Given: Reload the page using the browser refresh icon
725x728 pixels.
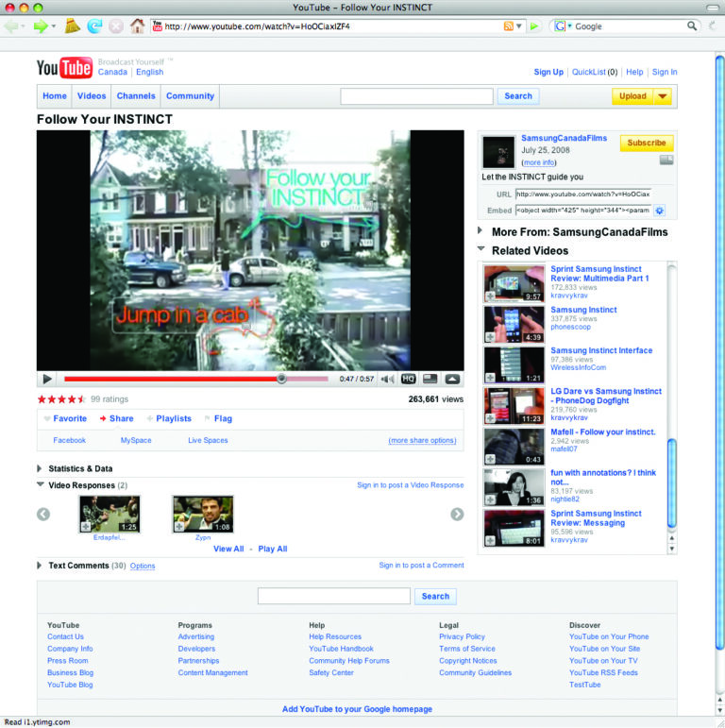Looking at the screenshot, I should click(x=94, y=26).
